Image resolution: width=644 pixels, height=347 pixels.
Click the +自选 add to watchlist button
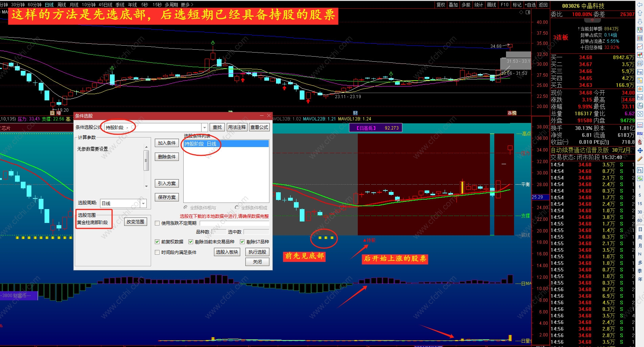[530, 5]
